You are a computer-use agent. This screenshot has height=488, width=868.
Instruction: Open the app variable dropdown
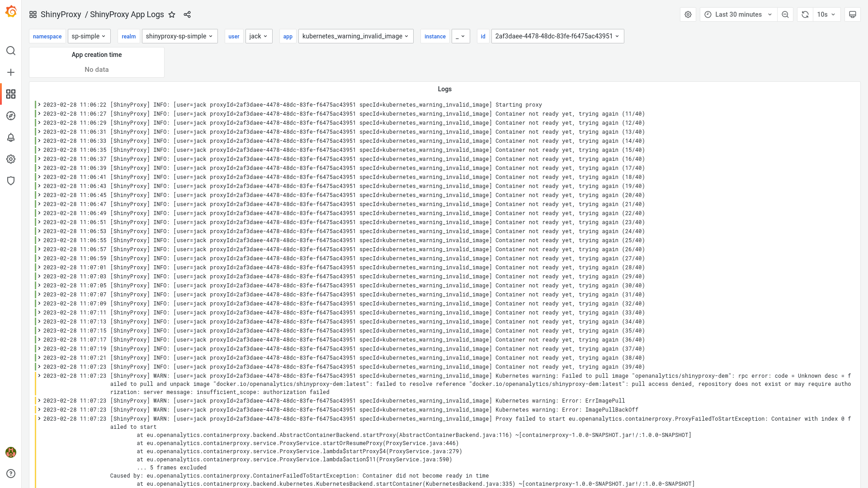pyautogui.click(x=355, y=36)
